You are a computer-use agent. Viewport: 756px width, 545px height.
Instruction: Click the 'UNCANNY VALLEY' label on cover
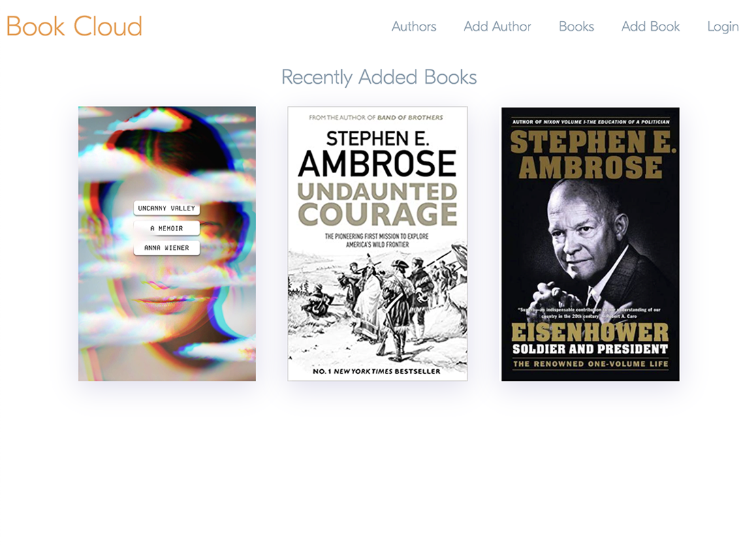pyautogui.click(x=166, y=208)
